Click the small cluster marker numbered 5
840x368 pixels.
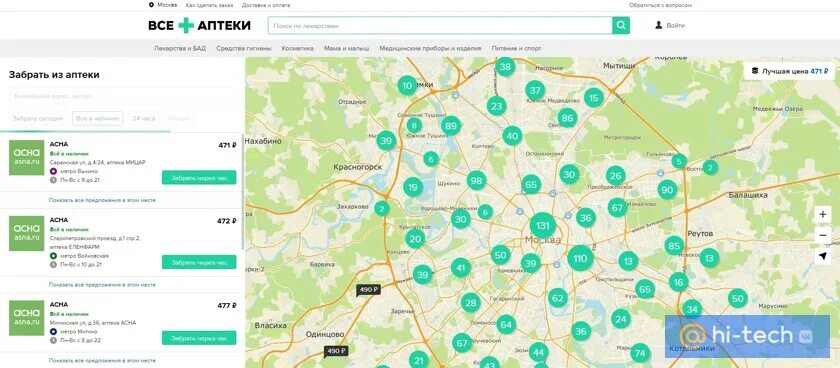[679, 161]
